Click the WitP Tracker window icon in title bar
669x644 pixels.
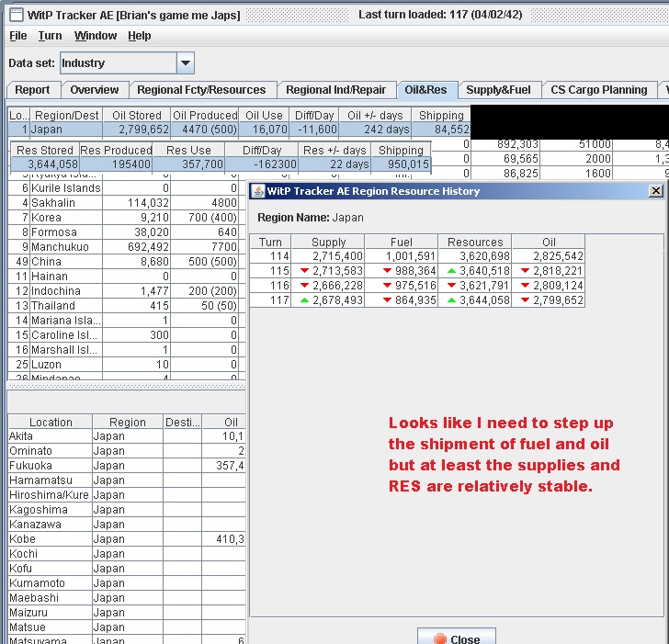point(17,16)
